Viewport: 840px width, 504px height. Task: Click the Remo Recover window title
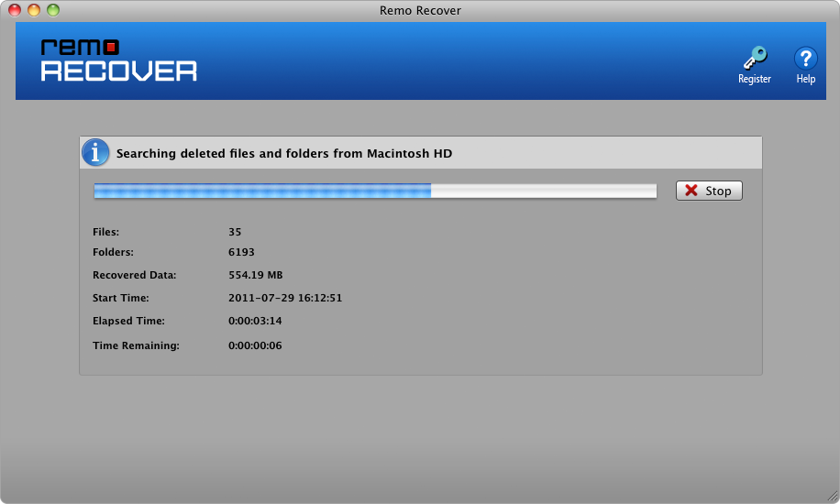tap(420, 11)
